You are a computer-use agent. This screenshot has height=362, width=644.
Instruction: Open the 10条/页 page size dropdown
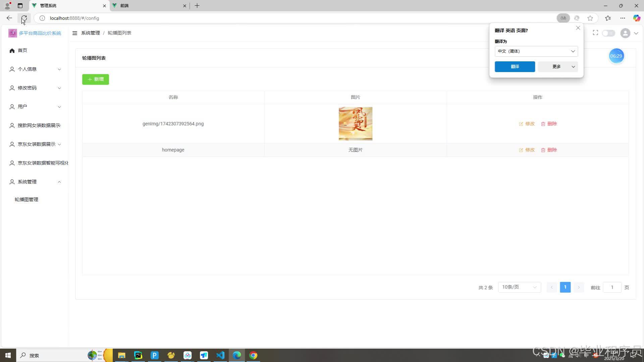point(519,287)
